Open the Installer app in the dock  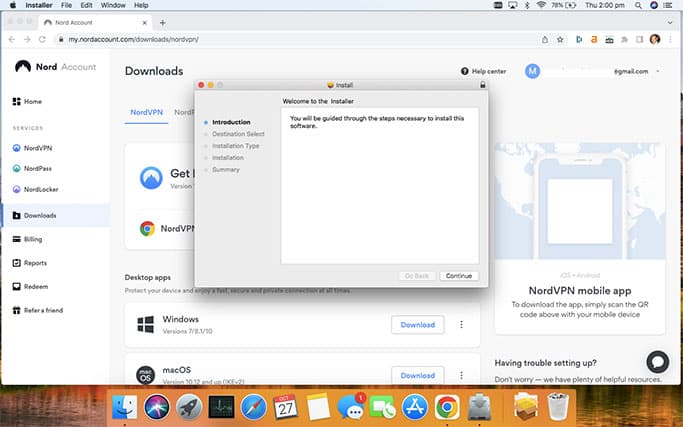pyautogui.click(x=479, y=407)
